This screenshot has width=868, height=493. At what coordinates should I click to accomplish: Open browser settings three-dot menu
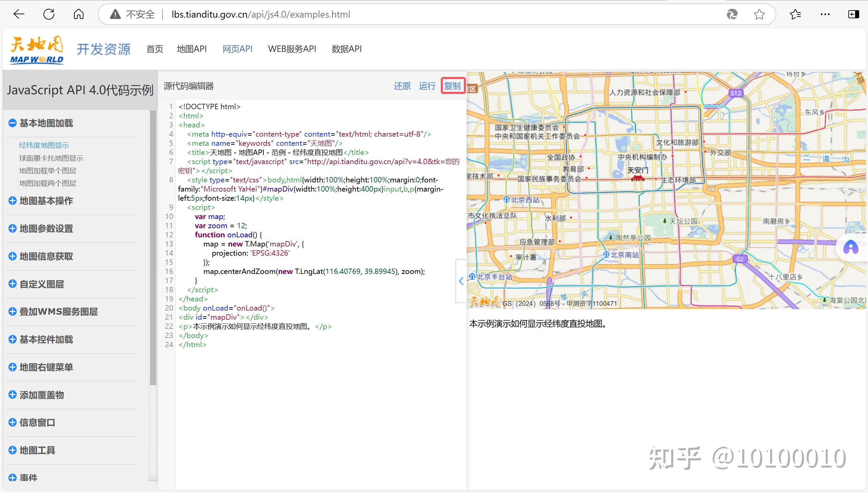pyautogui.click(x=825, y=14)
